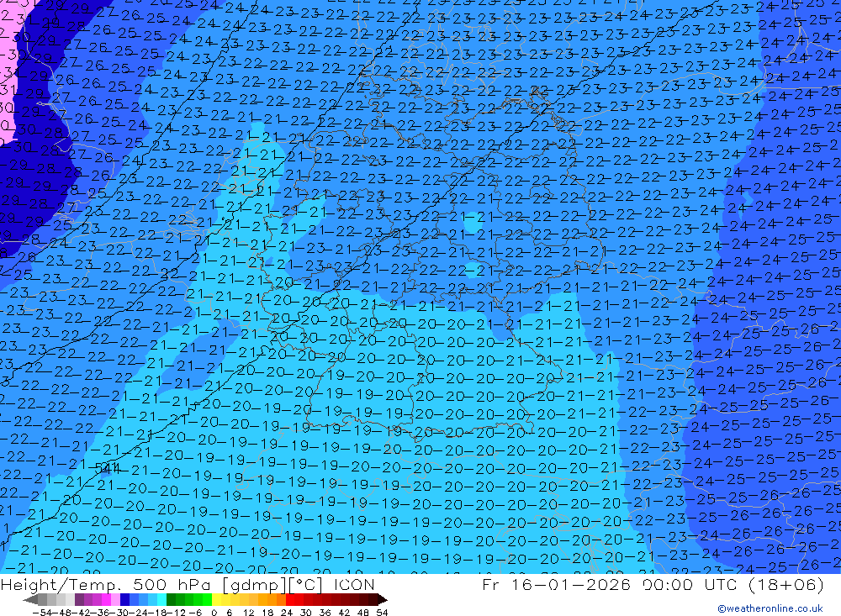This screenshot has width=841, height=616.
Task: Click the 30 legend scale value
Action: (x=306, y=613)
